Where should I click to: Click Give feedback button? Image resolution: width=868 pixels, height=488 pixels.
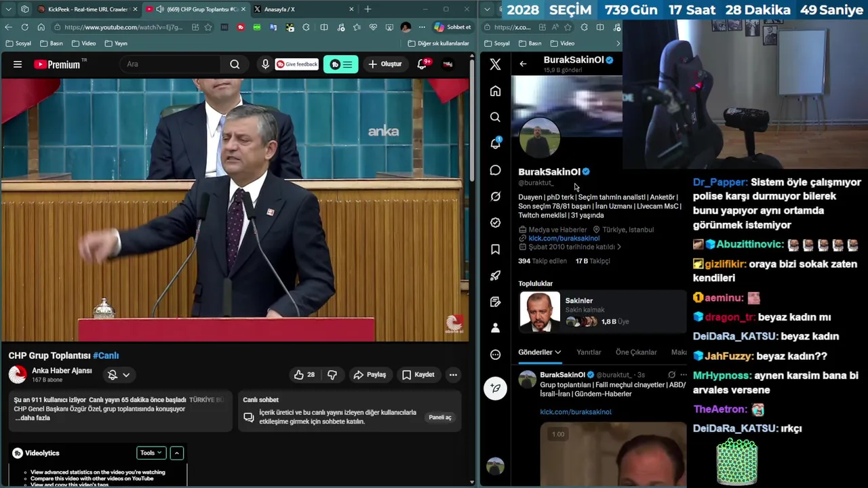(x=297, y=64)
